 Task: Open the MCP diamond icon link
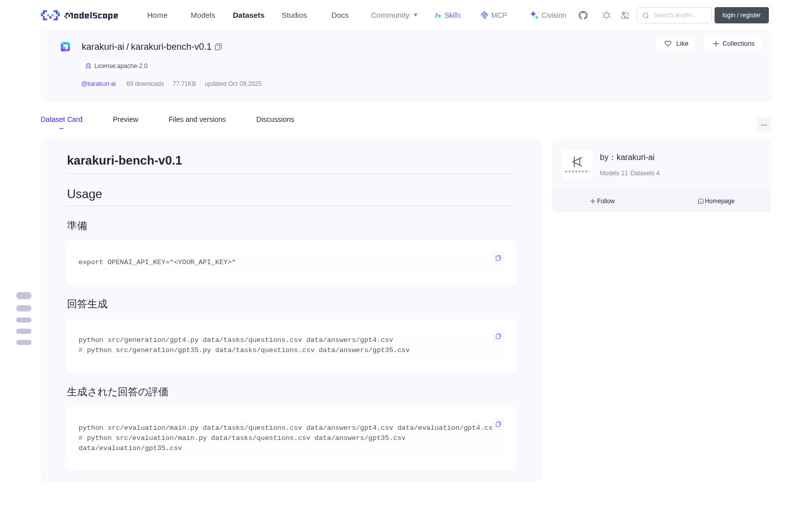484,15
